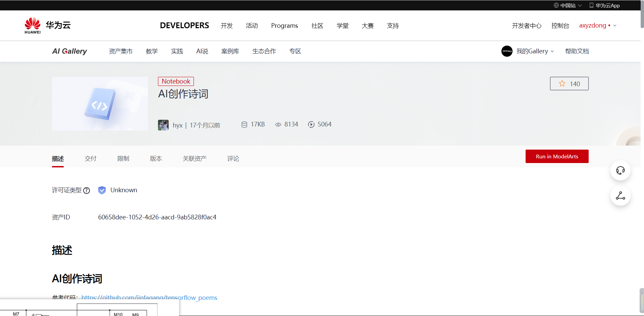Screen dimensions: 644x316
Task: Click the file size database icon
Action: (x=244, y=124)
